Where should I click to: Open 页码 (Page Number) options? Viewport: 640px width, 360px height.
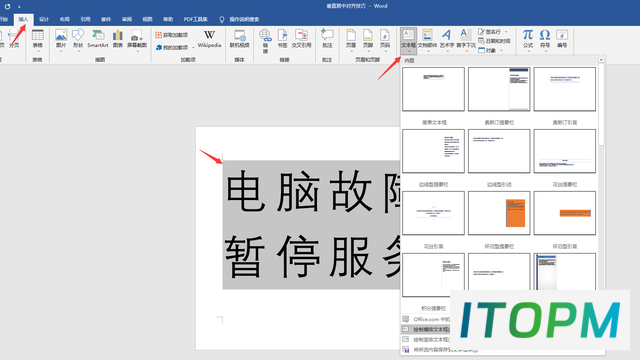pyautogui.click(x=385, y=40)
